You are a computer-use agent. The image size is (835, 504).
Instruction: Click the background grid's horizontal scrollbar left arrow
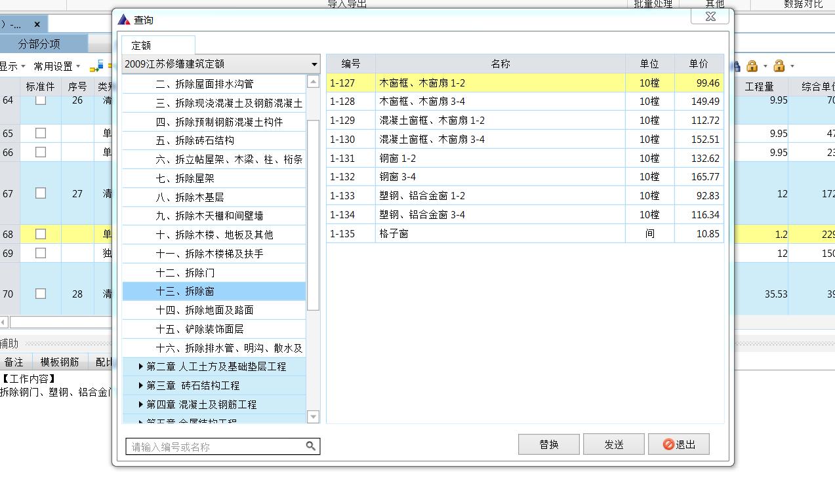coord(4,322)
